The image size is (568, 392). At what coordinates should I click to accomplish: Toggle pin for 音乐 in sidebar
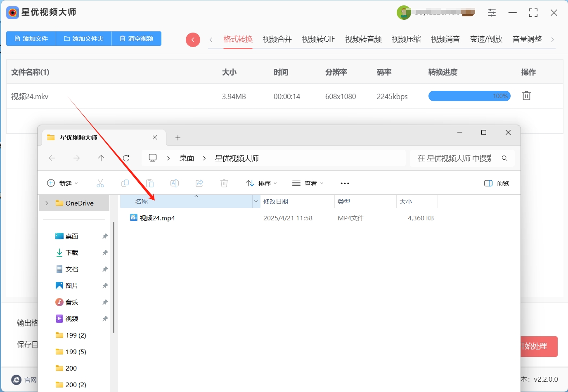click(x=105, y=302)
